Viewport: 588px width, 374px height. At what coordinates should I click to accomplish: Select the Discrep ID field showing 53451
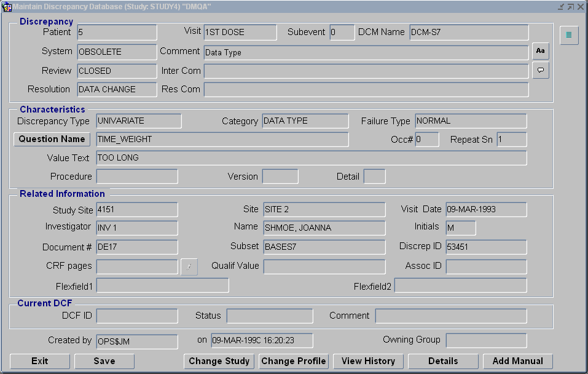[486, 247]
